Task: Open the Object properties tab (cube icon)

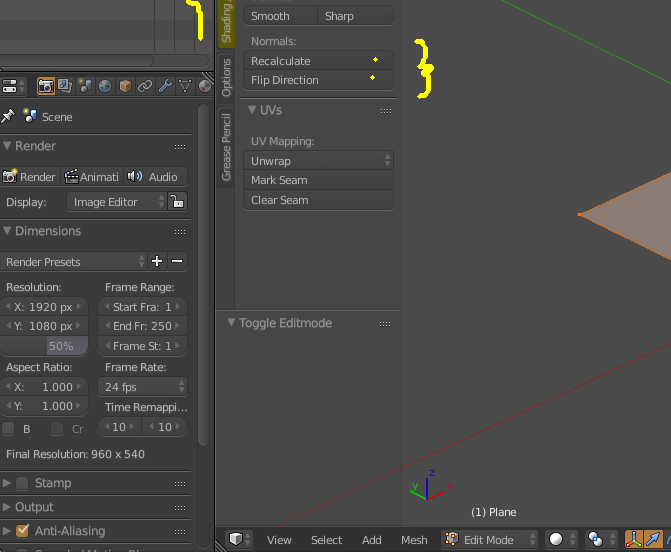Action: [125, 86]
